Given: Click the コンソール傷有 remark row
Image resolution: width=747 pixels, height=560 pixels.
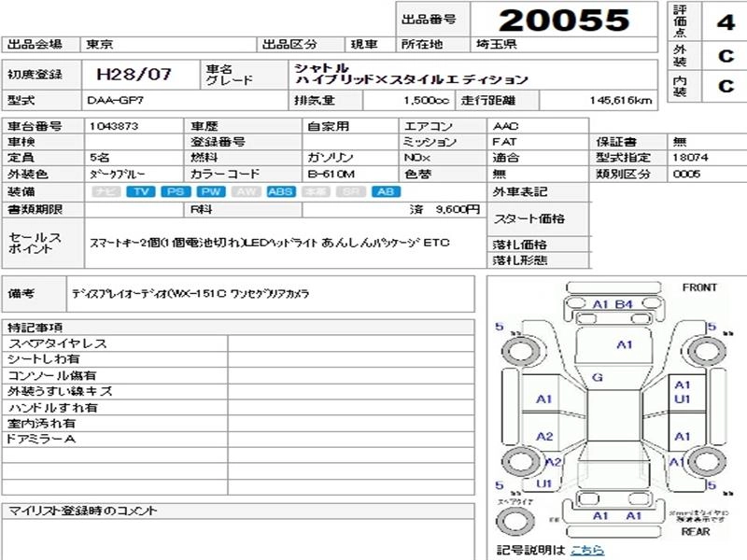Looking at the screenshot, I should coord(115,375).
